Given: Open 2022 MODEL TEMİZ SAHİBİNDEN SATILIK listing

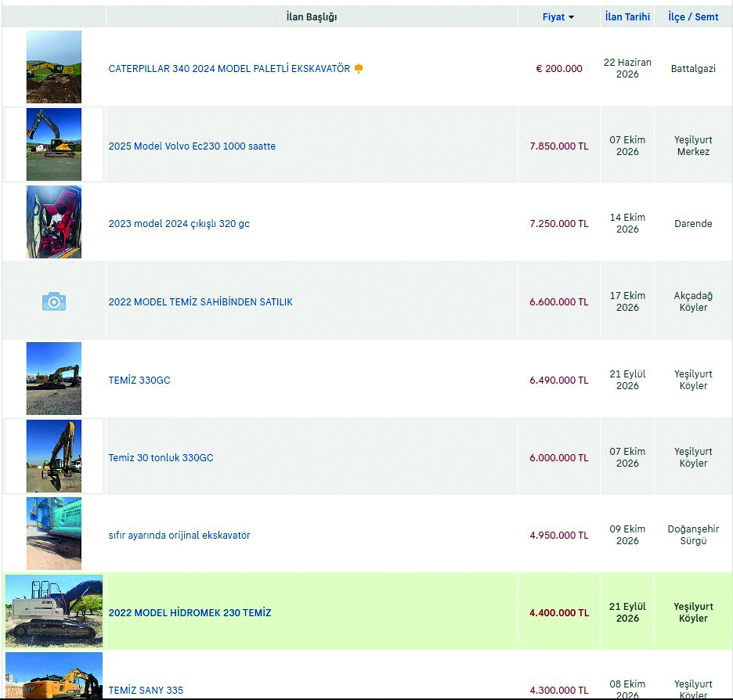Looking at the screenshot, I should (200, 302).
